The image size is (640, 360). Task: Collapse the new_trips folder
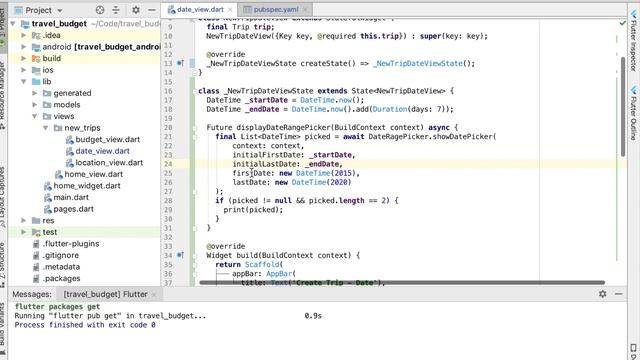[x=46, y=128]
